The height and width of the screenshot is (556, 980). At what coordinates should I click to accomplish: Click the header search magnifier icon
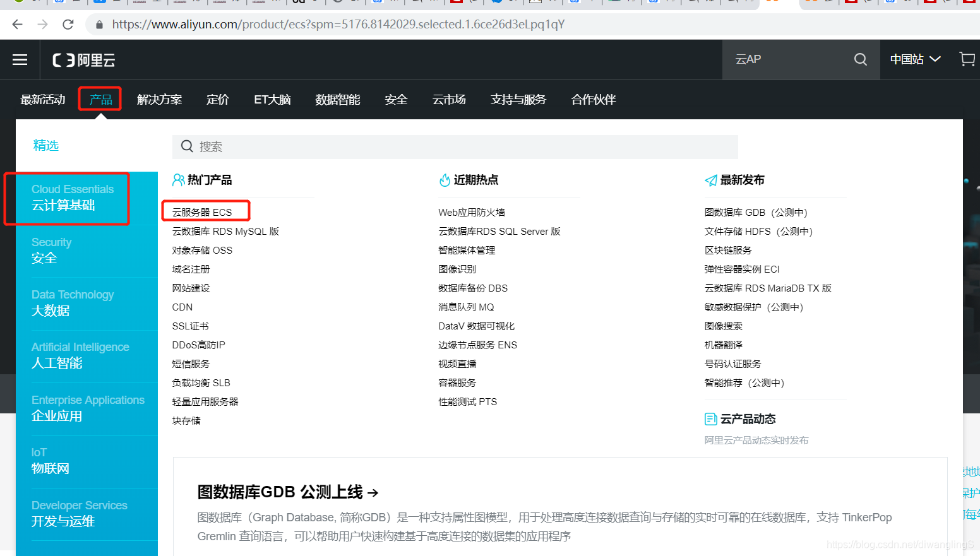point(860,59)
